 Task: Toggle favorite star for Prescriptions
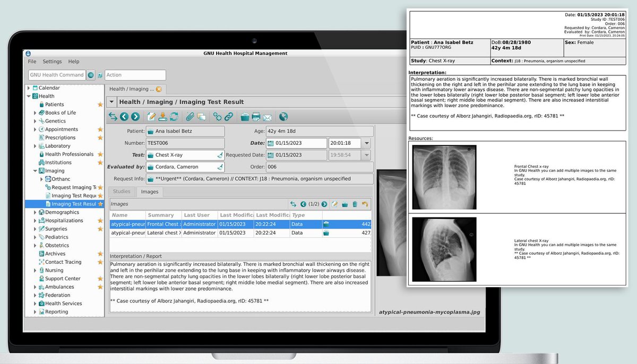coord(100,137)
